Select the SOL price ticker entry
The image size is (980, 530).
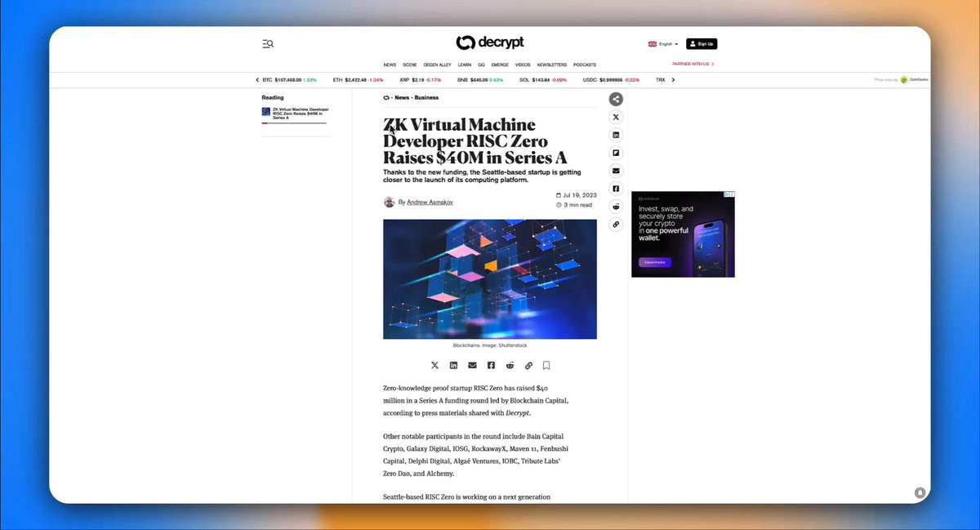pyautogui.click(x=543, y=80)
